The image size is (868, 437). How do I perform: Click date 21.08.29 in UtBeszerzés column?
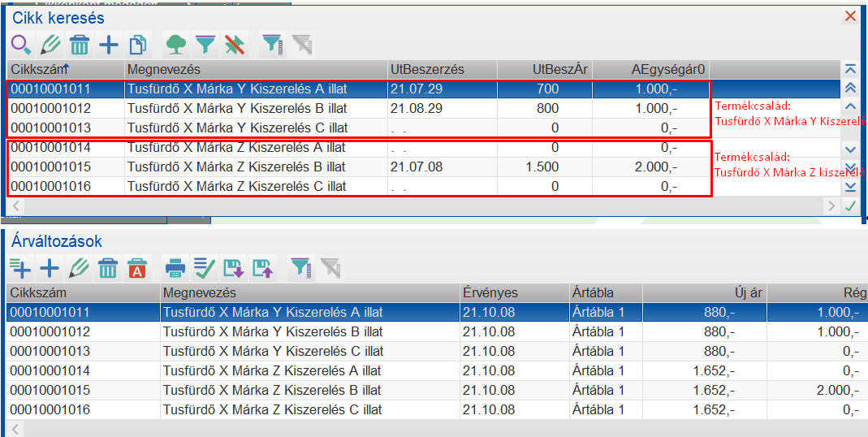417,109
